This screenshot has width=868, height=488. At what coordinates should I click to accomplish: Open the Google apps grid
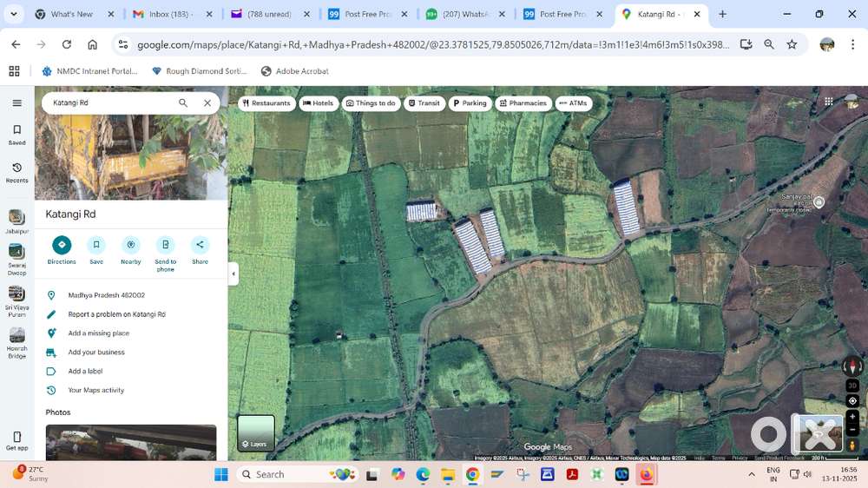pyautogui.click(x=829, y=102)
